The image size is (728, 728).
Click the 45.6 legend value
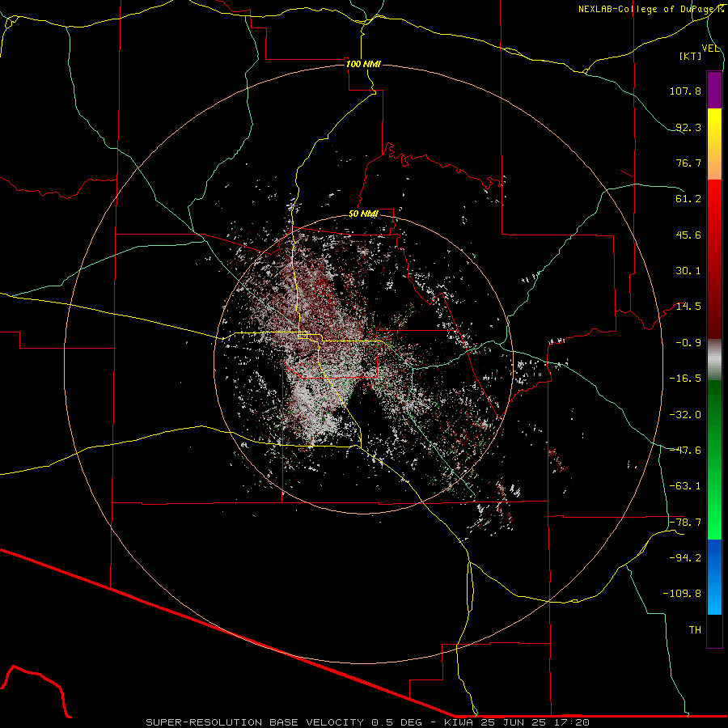point(688,235)
